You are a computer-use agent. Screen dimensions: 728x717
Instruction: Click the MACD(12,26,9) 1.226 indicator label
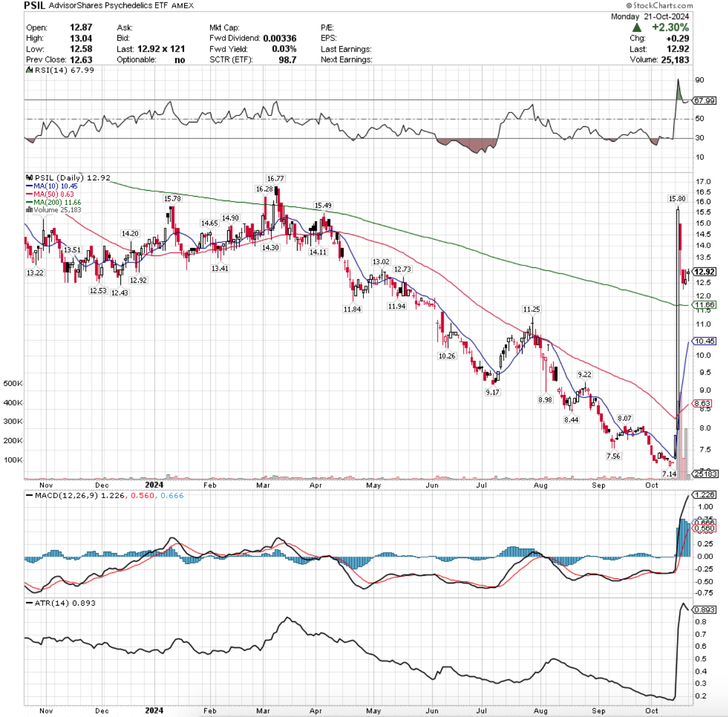pos(104,495)
